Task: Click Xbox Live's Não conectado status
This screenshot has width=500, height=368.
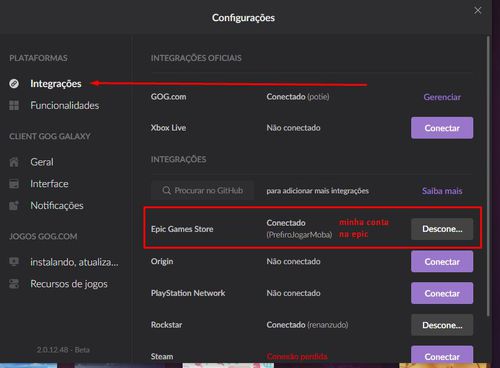Action: [x=293, y=128]
